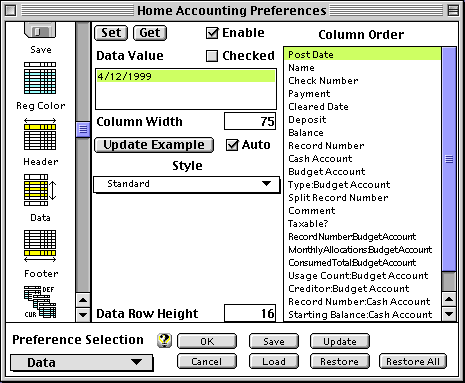Viewport: 465px width, 383px height.
Task: Click the sidebar scrollbar thumb
Action: coord(83,129)
